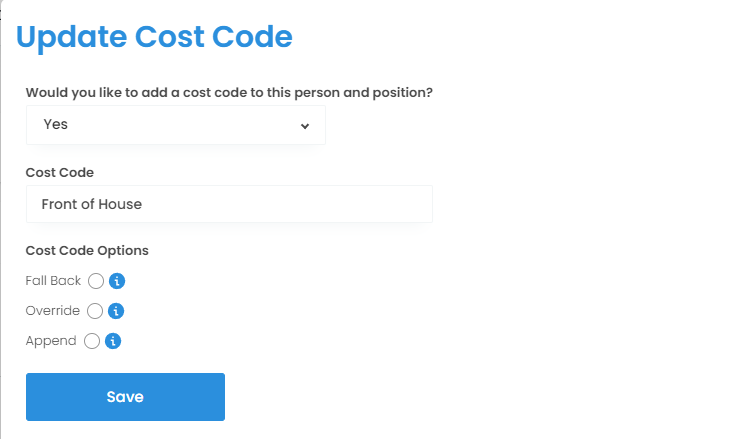Select the Append radio button
This screenshot has width=734, height=439.
pos(92,341)
